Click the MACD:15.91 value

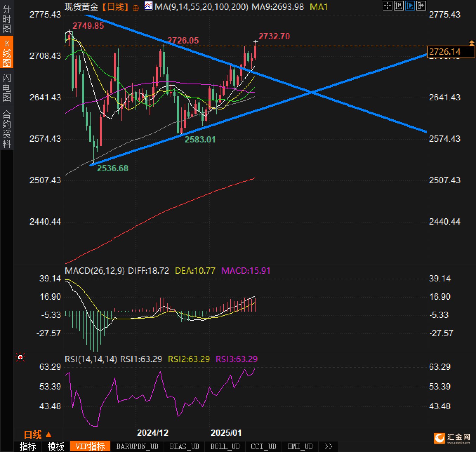tap(246, 271)
